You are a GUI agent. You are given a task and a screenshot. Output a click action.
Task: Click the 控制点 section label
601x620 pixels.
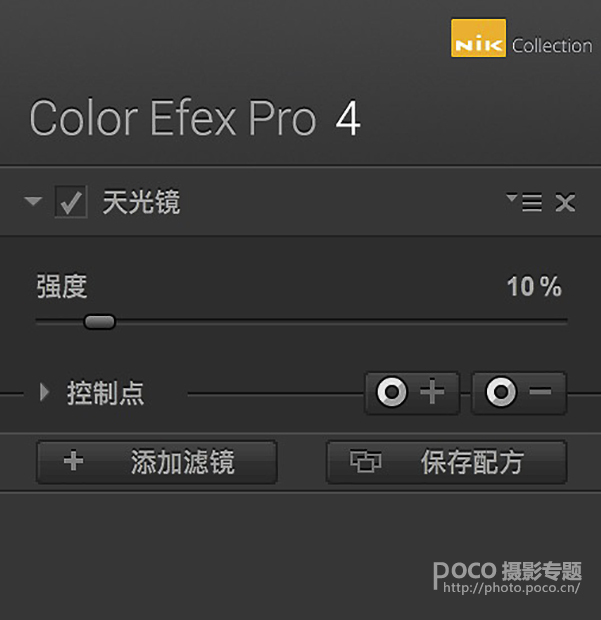click(x=106, y=393)
